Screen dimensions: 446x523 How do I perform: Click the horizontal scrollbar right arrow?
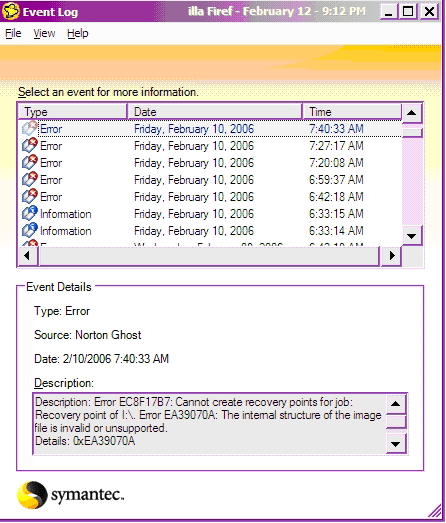(392, 256)
